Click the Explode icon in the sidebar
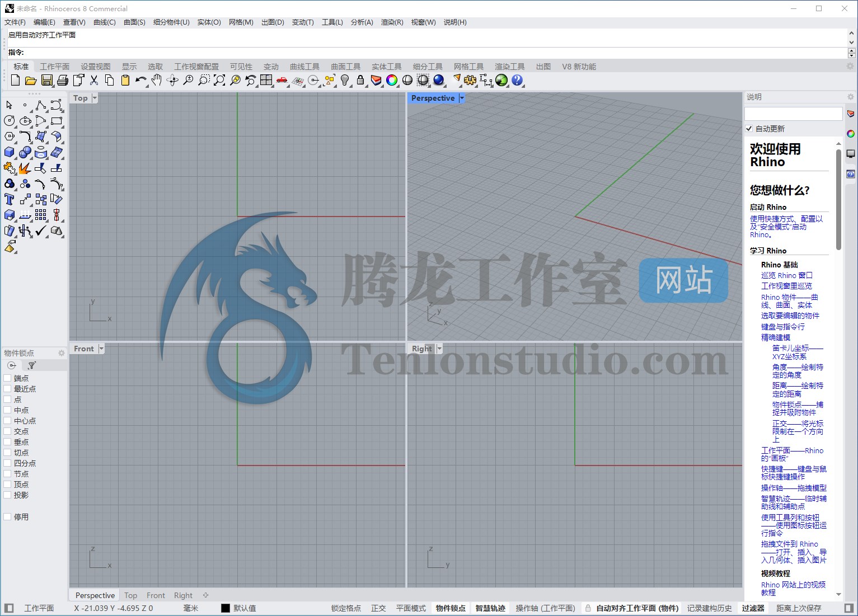This screenshot has height=616, width=858. point(25,168)
